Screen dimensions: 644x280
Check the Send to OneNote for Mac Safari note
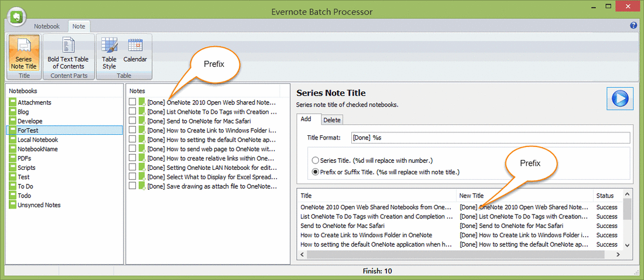pyautogui.click(x=132, y=121)
